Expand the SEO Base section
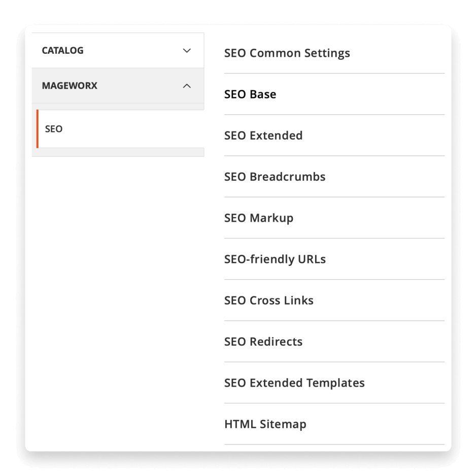The image size is (476, 476). tap(250, 94)
